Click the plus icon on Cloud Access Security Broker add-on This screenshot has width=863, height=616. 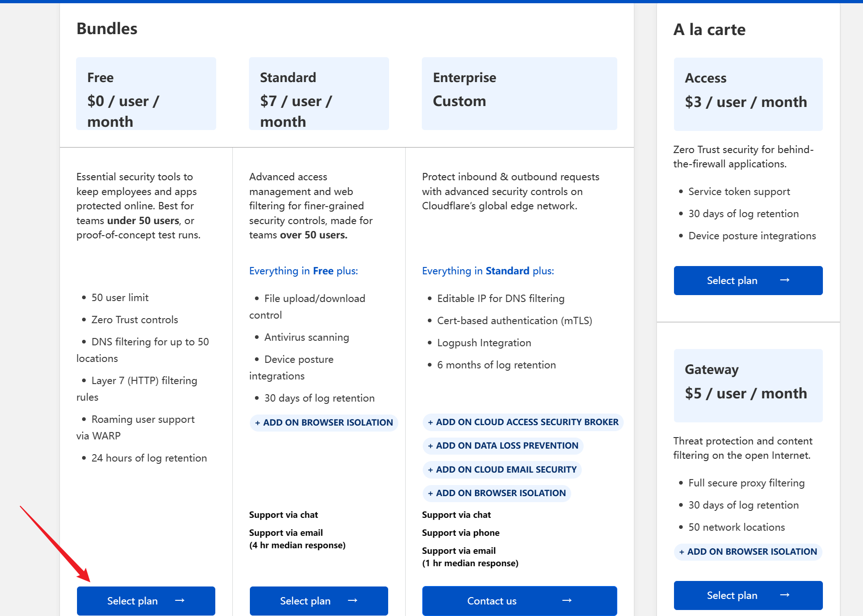tap(430, 422)
